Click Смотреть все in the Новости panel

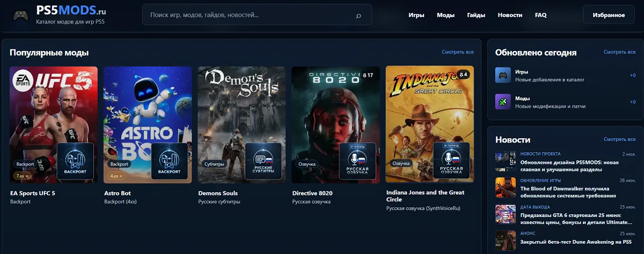pos(619,139)
